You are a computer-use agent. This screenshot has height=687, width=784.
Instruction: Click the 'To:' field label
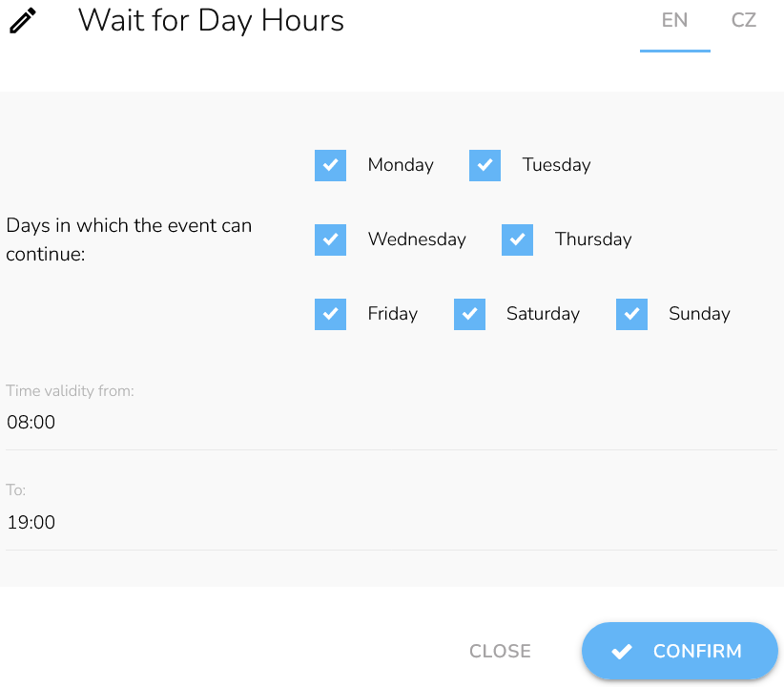click(x=16, y=489)
